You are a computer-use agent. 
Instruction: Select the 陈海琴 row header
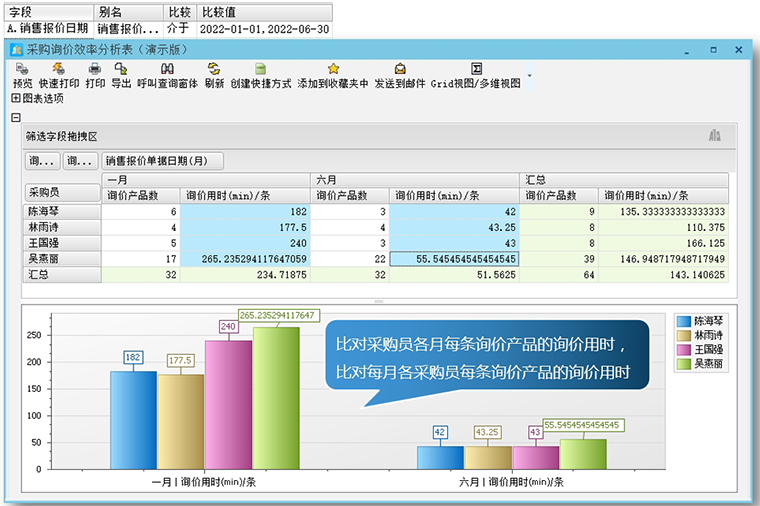[x=62, y=212]
